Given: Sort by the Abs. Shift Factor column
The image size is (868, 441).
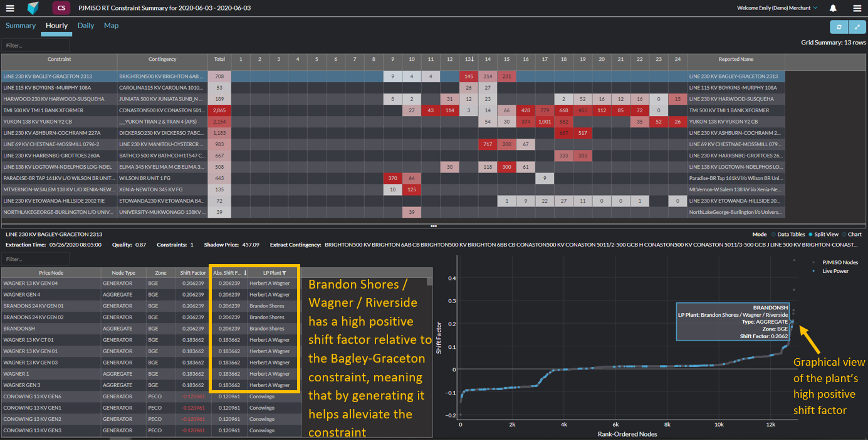Looking at the screenshot, I should (x=228, y=273).
